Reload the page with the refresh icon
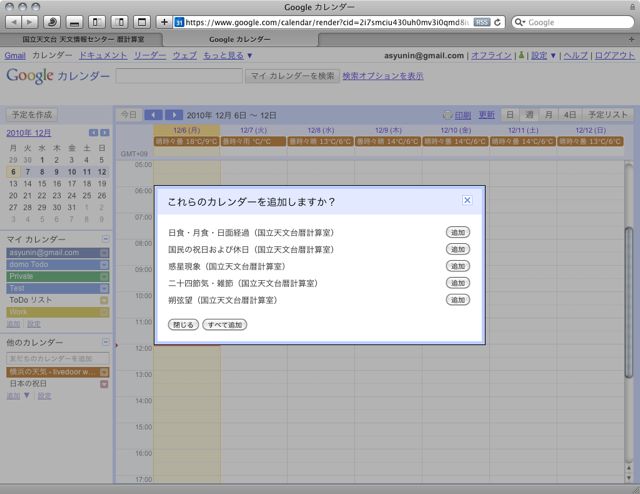The image size is (640, 494). [497, 22]
